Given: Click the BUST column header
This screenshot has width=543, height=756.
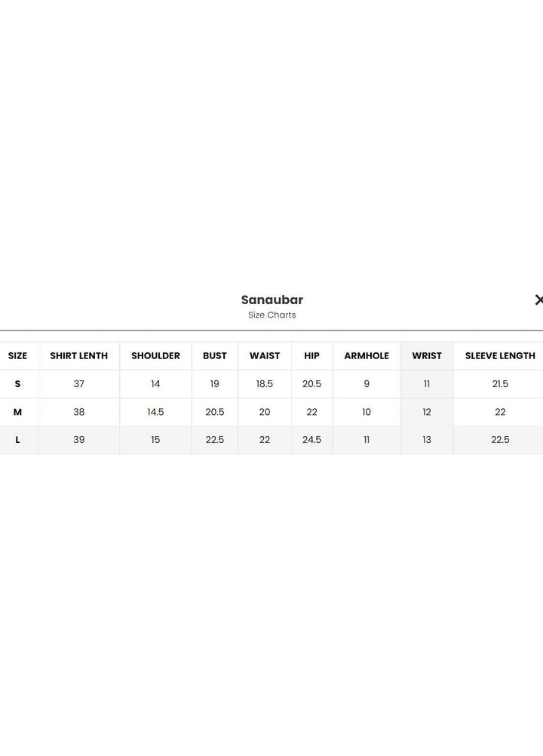Looking at the screenshot, I should click(215, 355).
